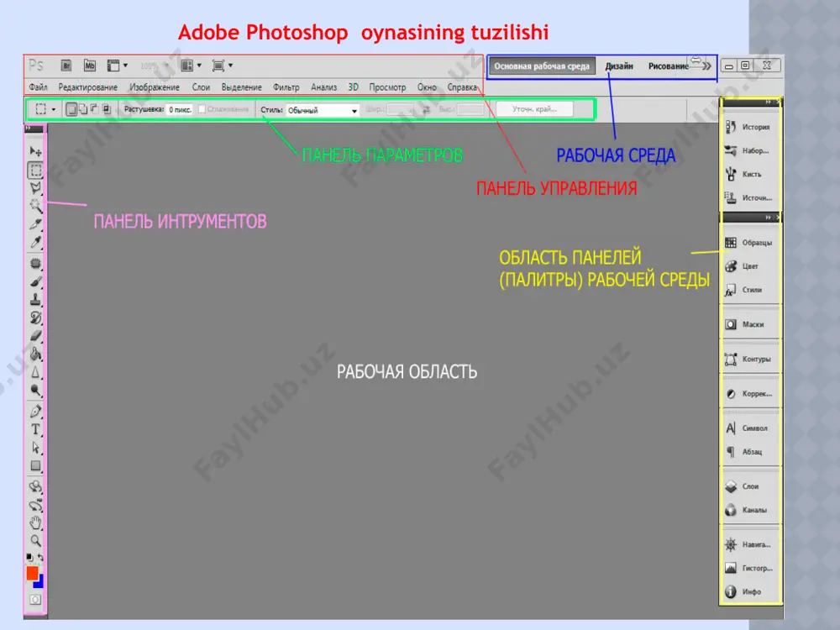This screenshot has height=630, width=840.
Task: Select the Pen tool
Action: [35, 412]
